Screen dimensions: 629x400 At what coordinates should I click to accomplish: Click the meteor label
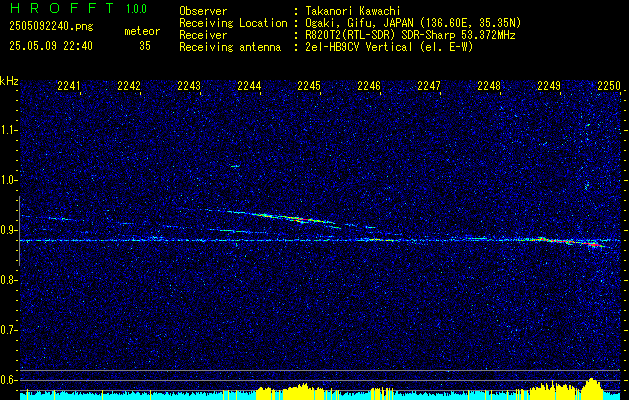point(142,31)
